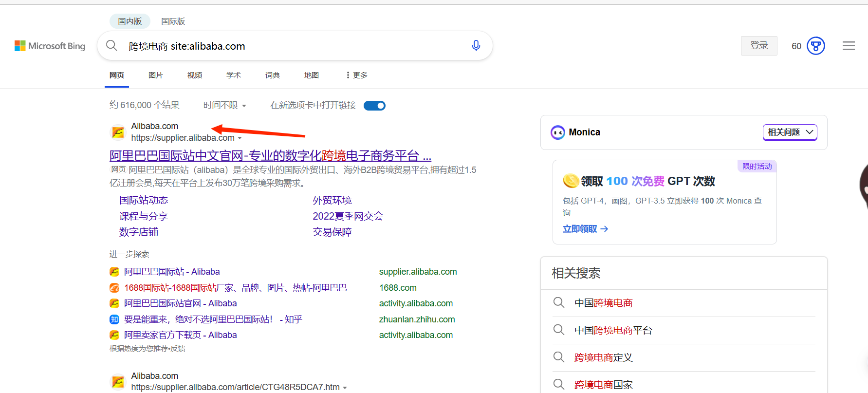Image resolution: width=868 pixels, height=393 pixels.
Task: Click the gold coin icon in GPT promo
Action: click(571, 181)
